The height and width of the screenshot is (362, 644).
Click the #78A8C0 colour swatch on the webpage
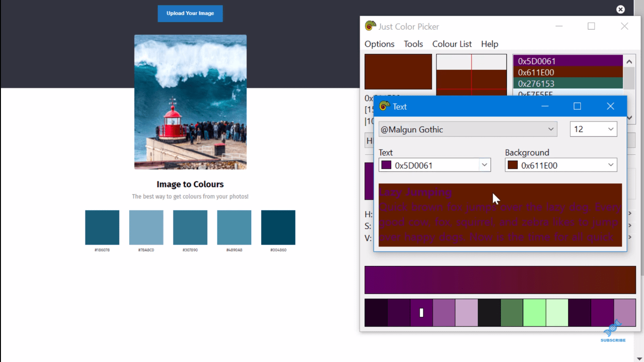146,228
